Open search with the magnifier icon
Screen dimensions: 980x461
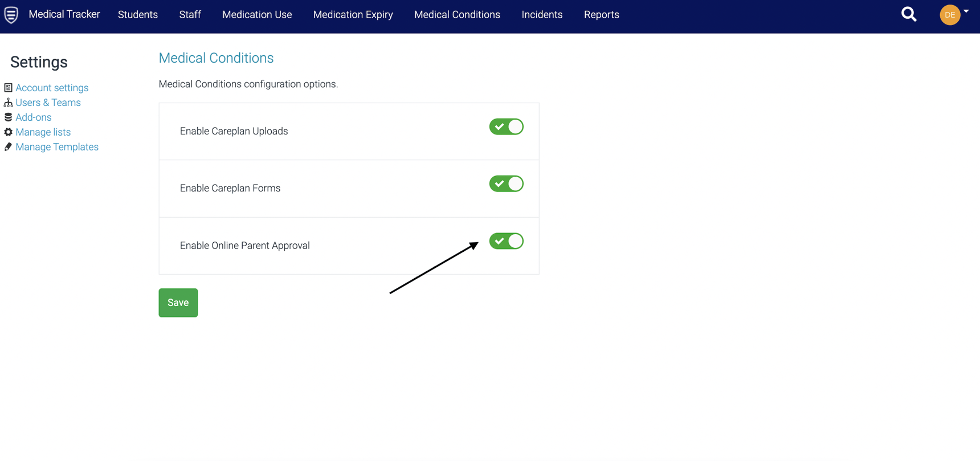click(x=909, y=14)
